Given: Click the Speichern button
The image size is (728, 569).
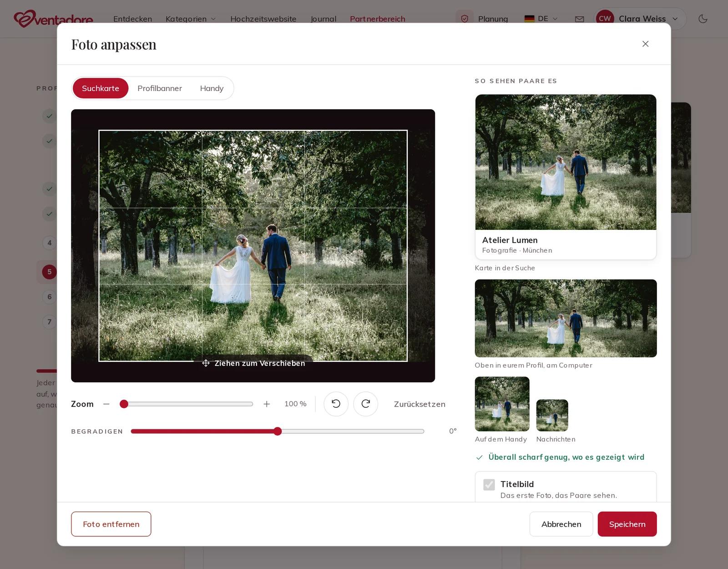Looking at the screenshot, I should tap(627, 524).
